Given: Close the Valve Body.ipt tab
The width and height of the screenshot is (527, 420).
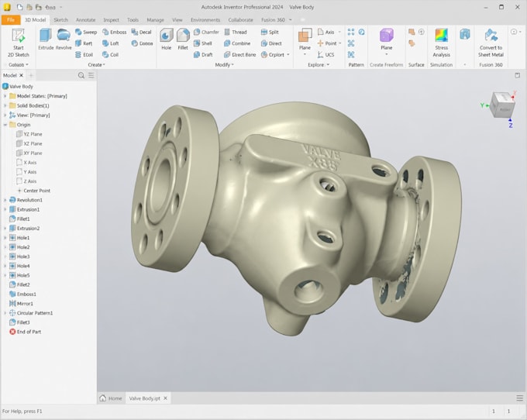Looking at the screenshot, I should click(x=165, y=398).
